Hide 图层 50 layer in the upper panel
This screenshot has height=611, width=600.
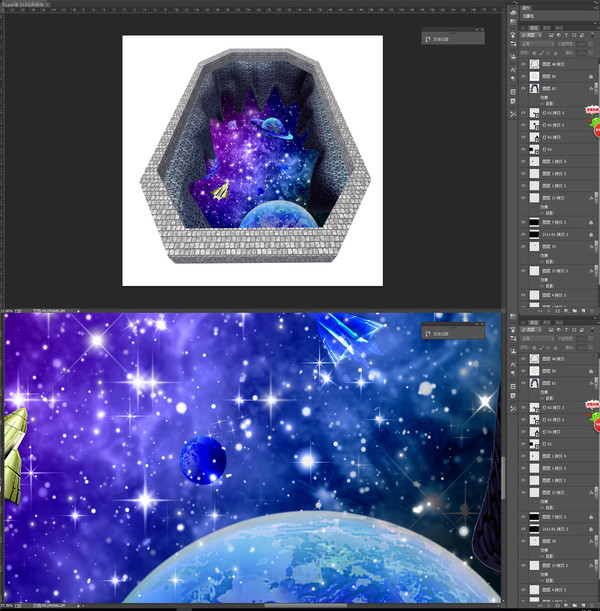pyautogui.click(x=523, y=76)
